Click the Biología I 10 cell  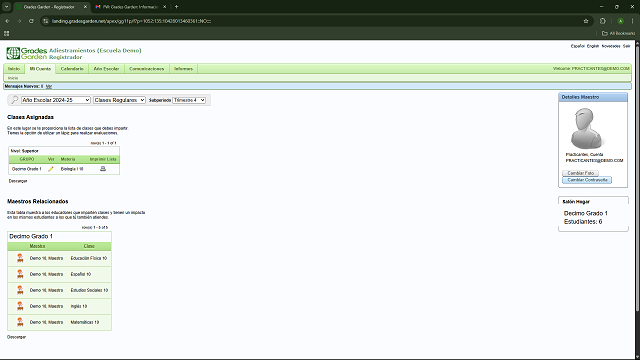tap(72, 169)
